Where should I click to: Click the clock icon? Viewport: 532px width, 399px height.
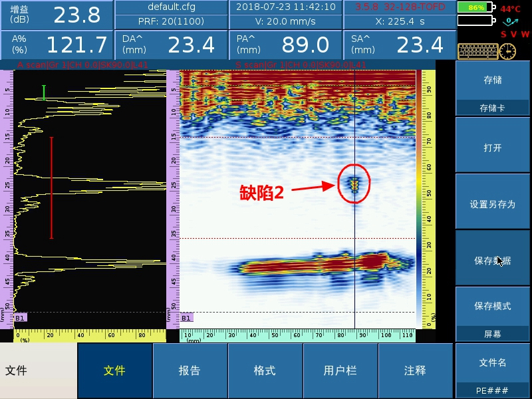(x=507, y=51)
